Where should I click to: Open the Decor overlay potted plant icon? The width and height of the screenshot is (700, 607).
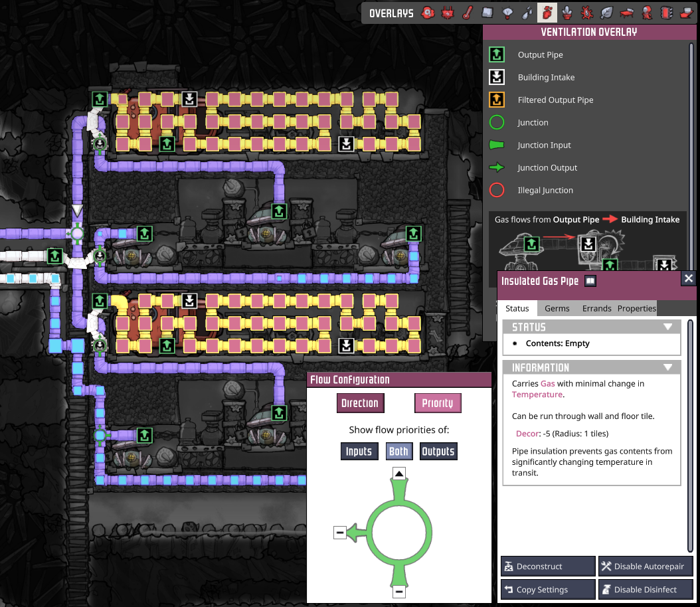click(x=567, y=13)
